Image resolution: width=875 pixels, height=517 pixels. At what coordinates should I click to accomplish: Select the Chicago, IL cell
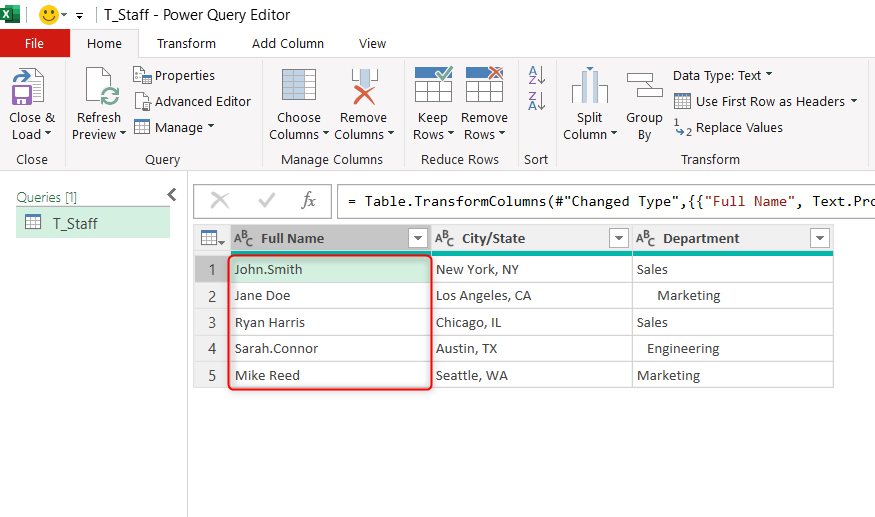coord(532,323)
